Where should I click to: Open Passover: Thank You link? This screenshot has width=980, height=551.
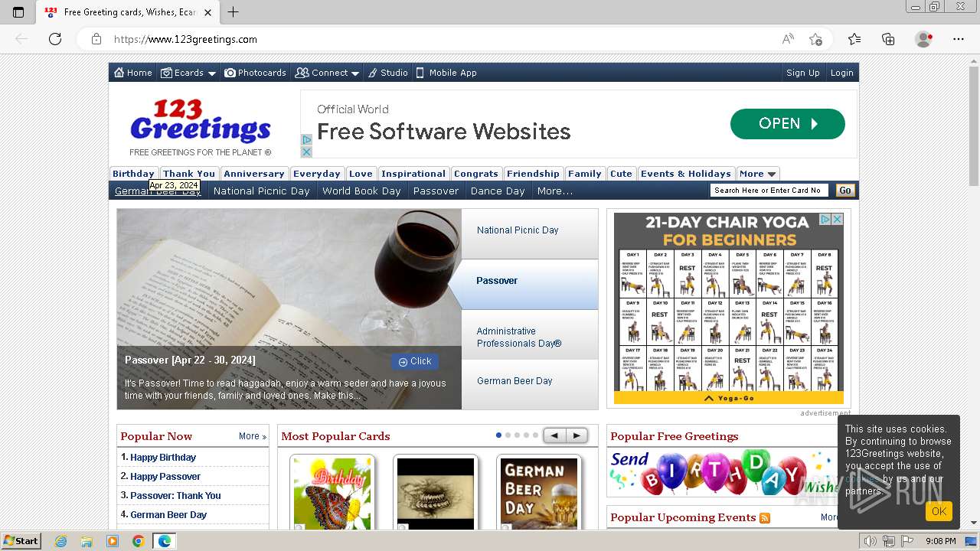tap(175, 496)
